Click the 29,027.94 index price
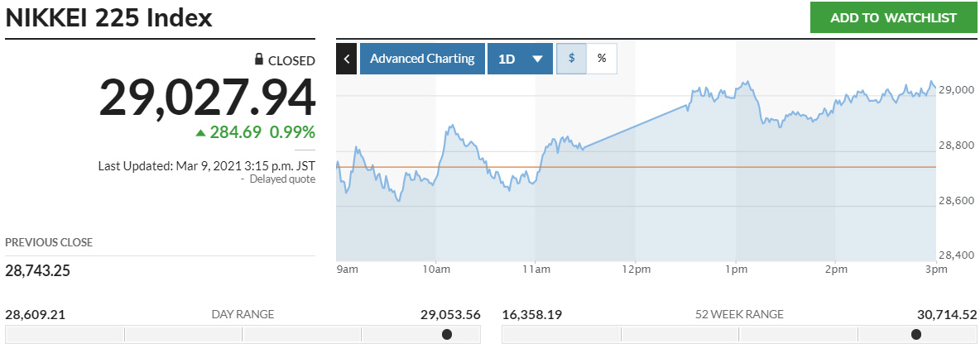Viewport: 980px width, 353px height. (207, 98)
